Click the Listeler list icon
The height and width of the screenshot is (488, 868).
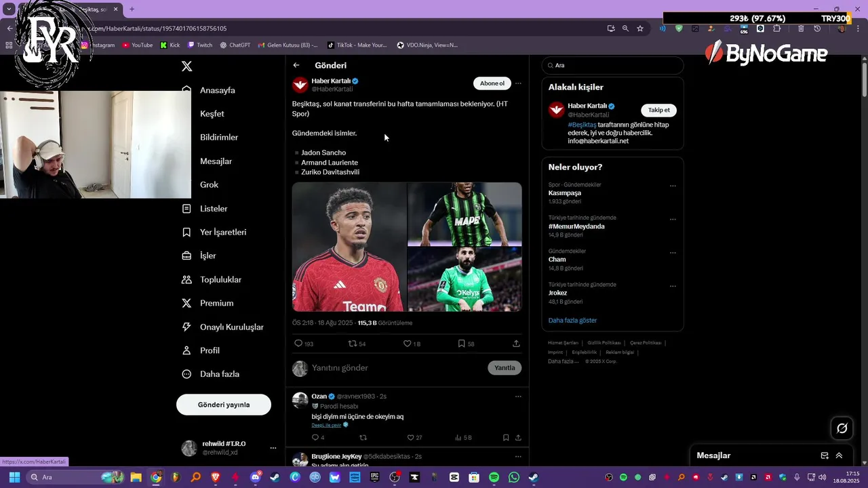click(x=186, y=209)
